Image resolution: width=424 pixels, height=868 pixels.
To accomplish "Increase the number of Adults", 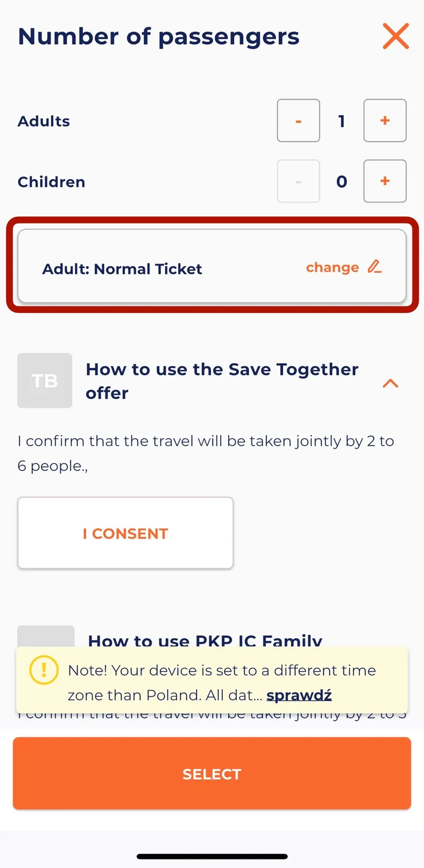I will 384,120.
